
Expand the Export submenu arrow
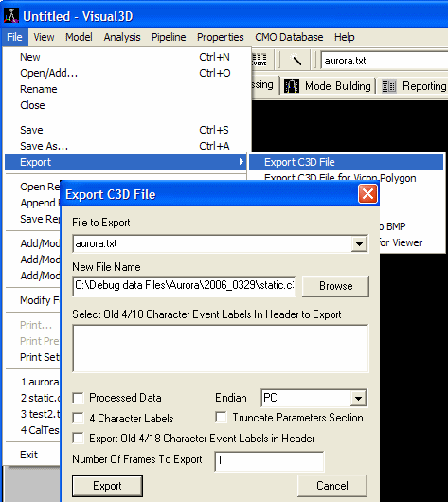(242, 162)
